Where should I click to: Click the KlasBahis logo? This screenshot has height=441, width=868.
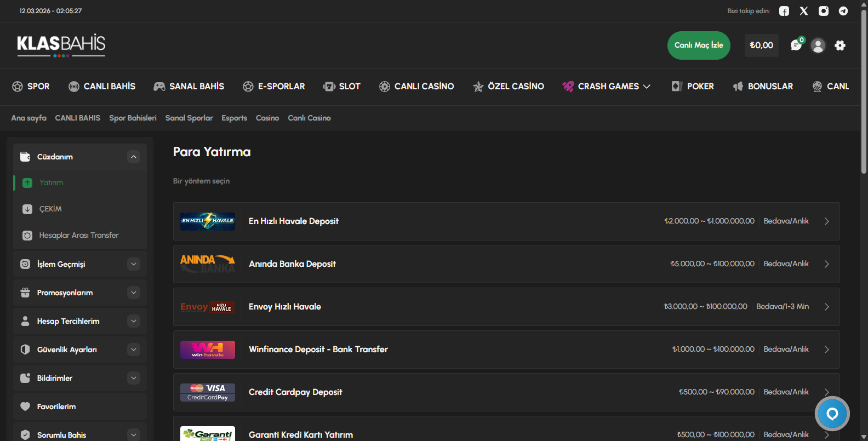pyautogui.click(x=61, y=45)
